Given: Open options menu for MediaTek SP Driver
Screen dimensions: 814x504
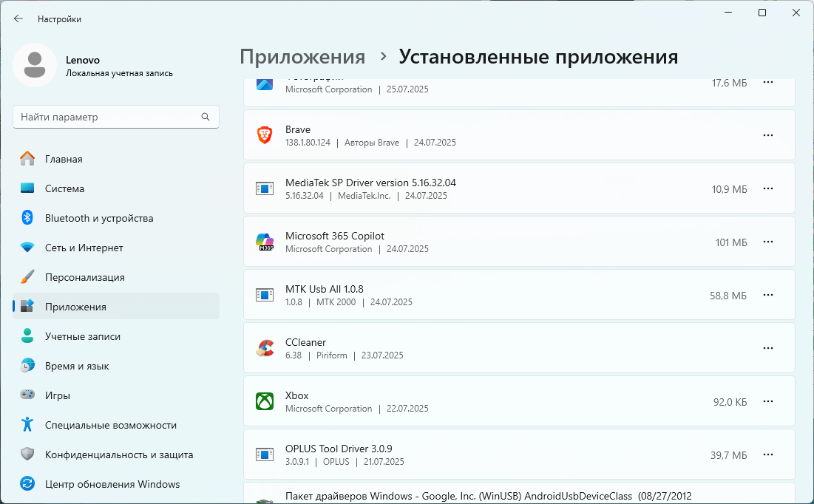Looking at the screenshot, I should point(768,188).
